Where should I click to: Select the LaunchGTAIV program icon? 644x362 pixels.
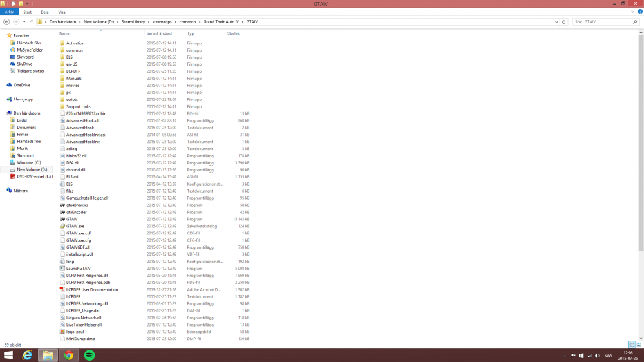[62, 269]
